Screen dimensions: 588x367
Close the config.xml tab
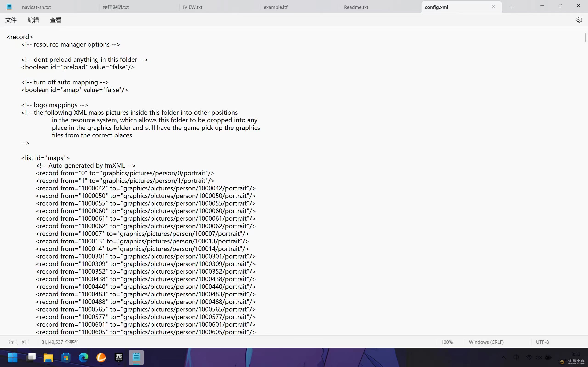click(493, 7)
